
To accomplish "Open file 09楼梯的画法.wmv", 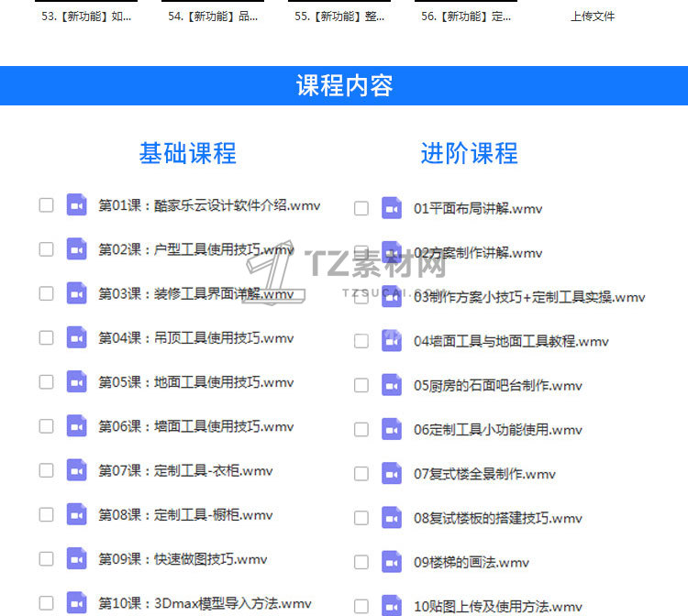I will [x=472, y=563].
